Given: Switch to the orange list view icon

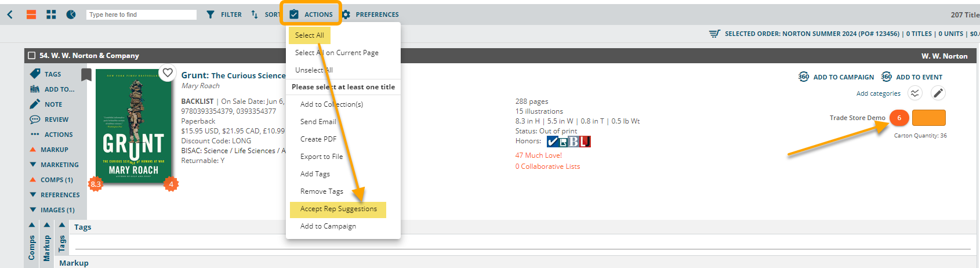Looking at the screenshot, I should [x=31, y=15].
